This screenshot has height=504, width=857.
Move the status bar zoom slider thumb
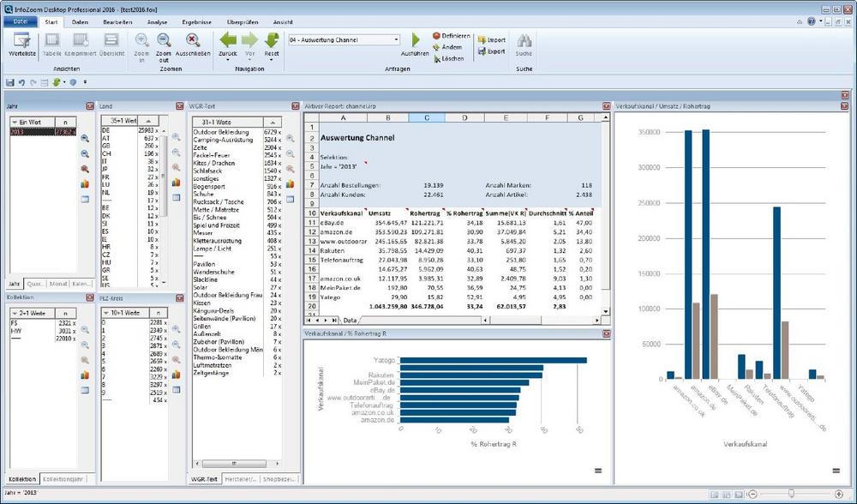[x=791, y=495]
